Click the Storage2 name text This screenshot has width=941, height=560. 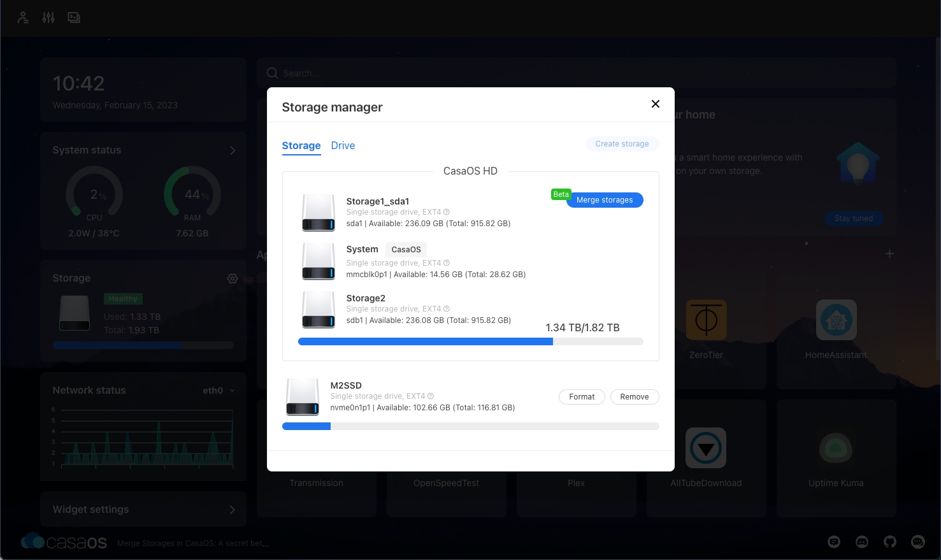(x=366, y=298)
